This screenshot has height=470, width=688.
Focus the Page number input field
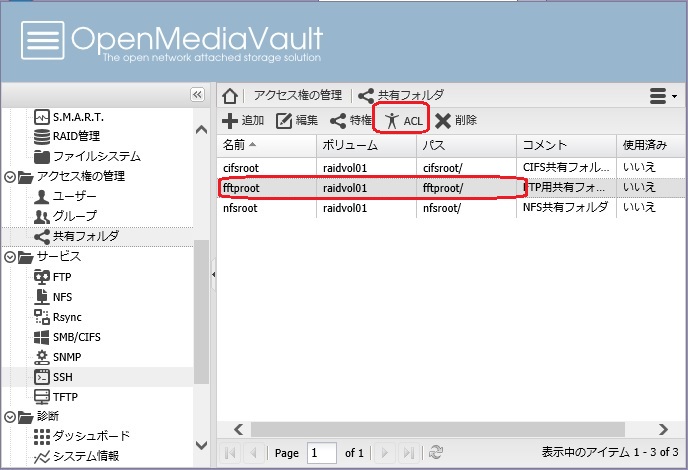322,453
